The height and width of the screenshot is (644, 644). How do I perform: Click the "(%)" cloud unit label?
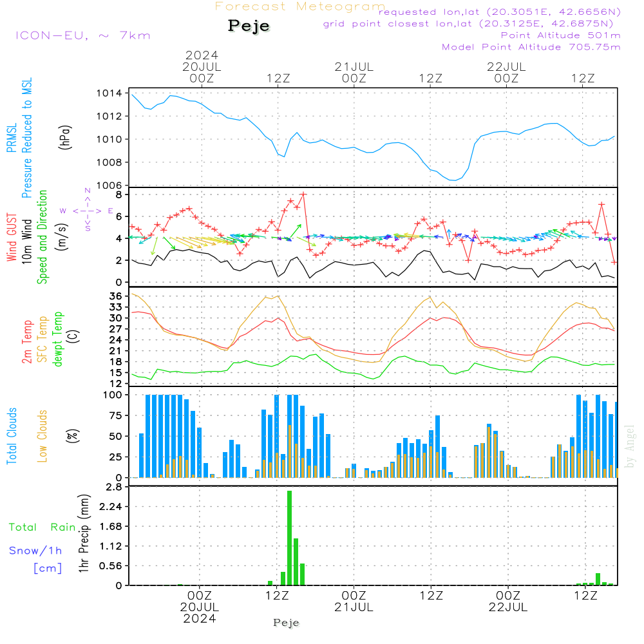pos(72,436)
